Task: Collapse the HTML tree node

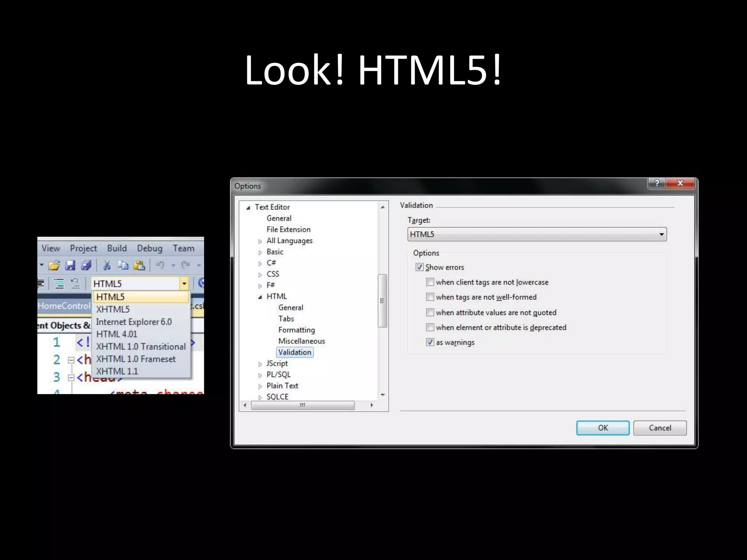Action: click(x=260, y=297)
